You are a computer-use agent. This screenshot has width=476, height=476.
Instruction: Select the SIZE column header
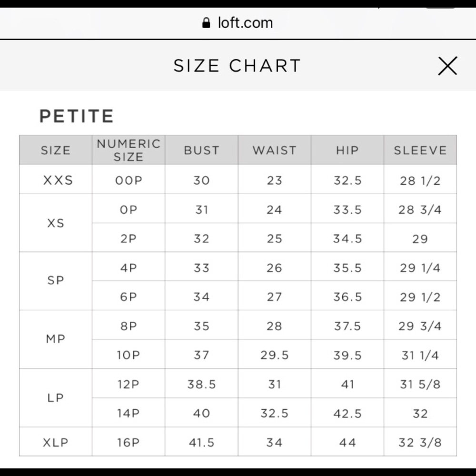(x=56, y=150)
